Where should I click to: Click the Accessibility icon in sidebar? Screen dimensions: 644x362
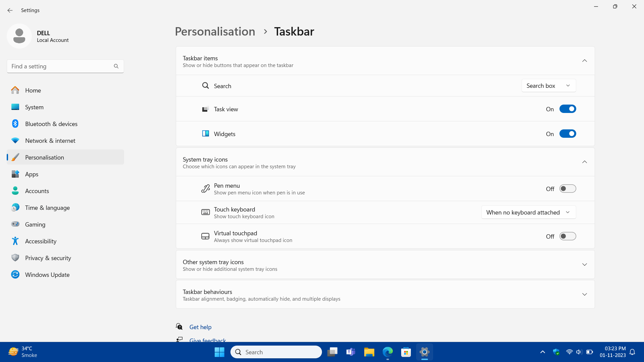(x=16, y=241)
